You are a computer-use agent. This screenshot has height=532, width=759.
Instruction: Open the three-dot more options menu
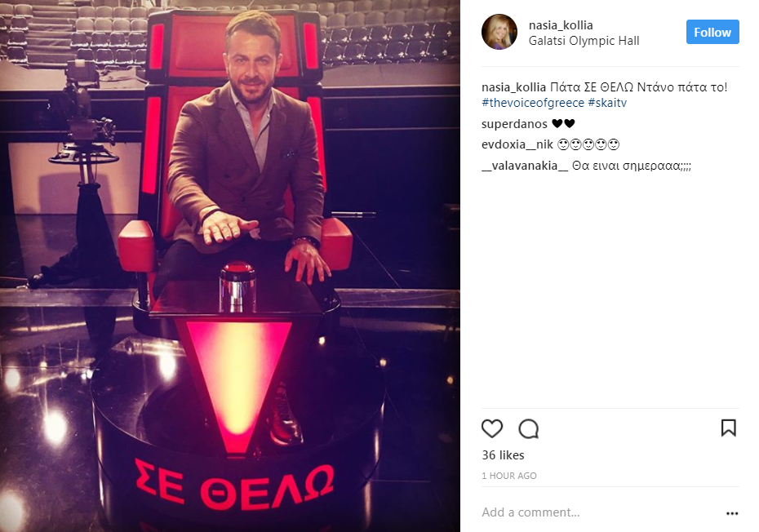point(732,513)
